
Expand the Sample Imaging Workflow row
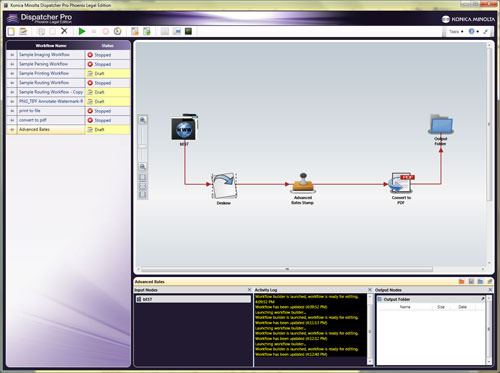[12, 55]
